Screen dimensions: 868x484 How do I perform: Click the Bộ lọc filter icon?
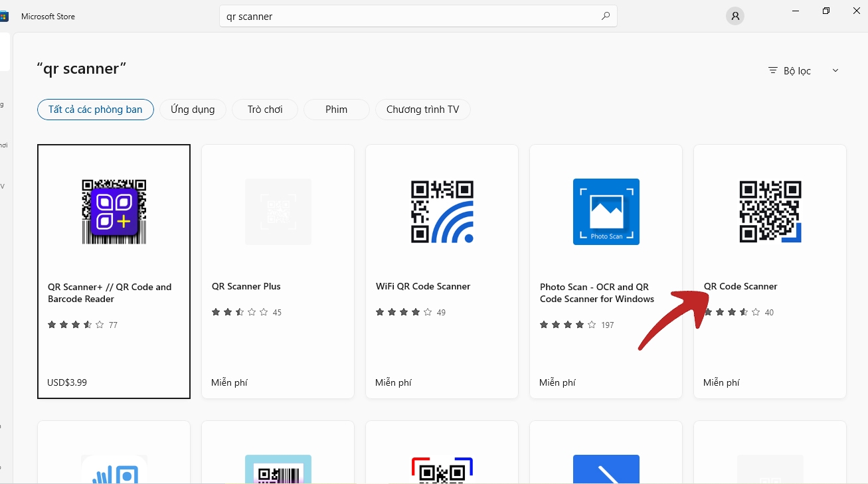(772, 70)
